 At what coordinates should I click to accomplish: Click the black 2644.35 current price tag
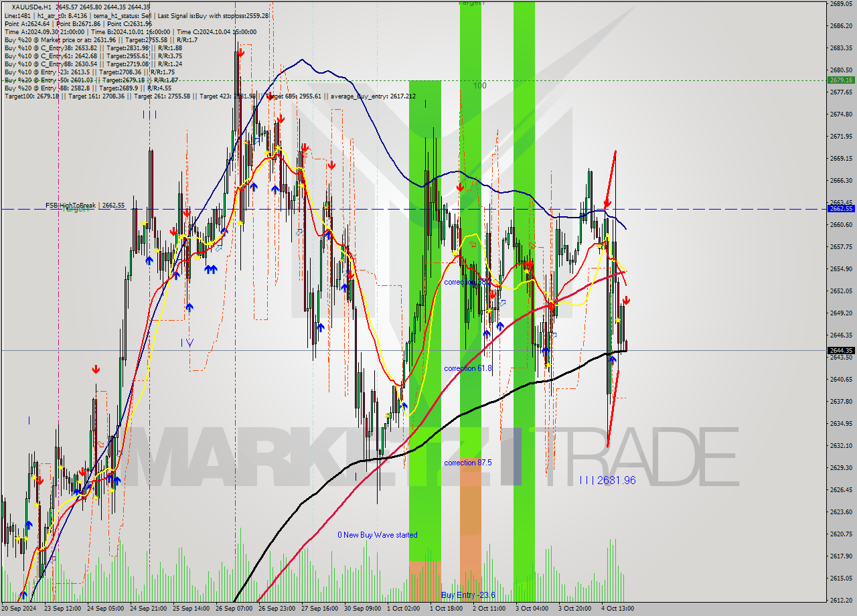point(841,350)
